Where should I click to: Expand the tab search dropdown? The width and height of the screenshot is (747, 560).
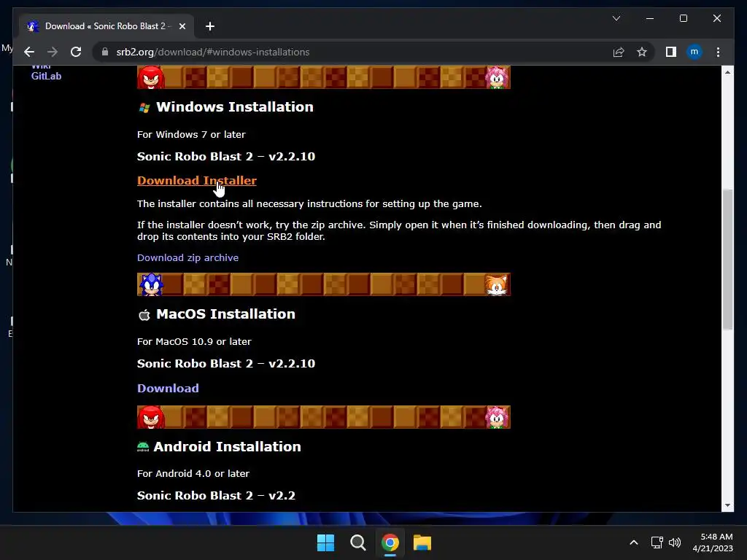616,18
